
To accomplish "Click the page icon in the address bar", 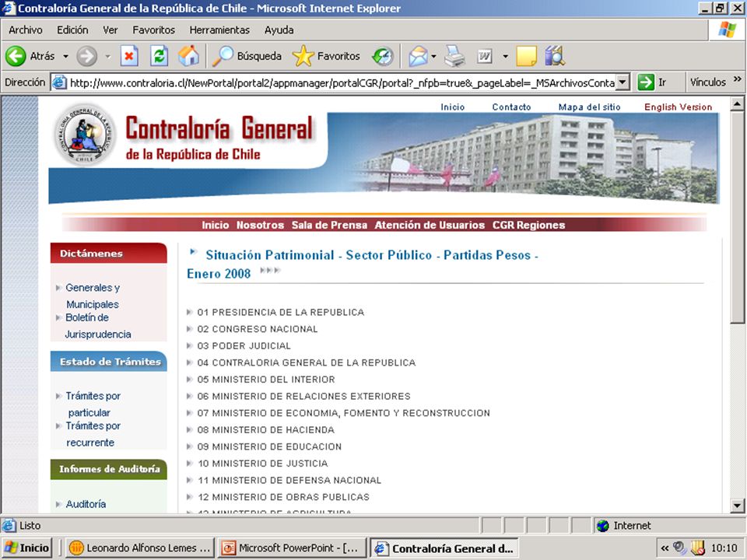I will pyautogui.click(x=59, y=82).
